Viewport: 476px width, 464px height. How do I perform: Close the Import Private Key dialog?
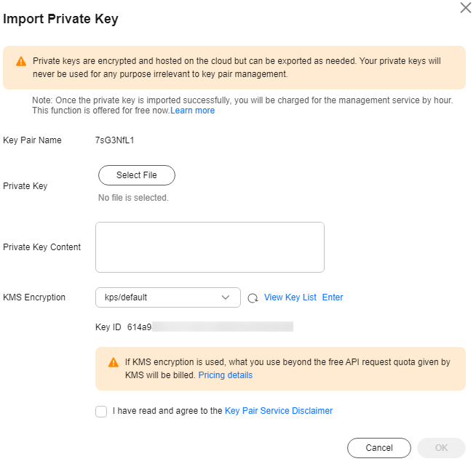pyautogui.click(x=466, y=7)
